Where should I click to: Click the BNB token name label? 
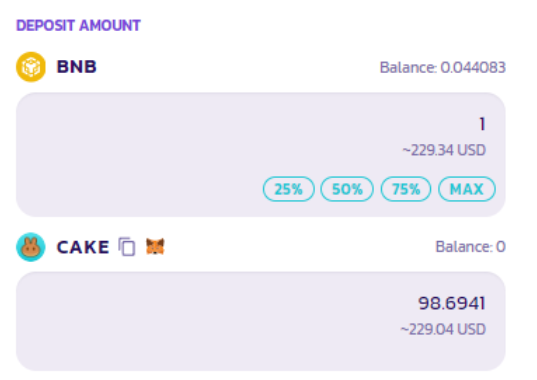click(x=77, y=67)
